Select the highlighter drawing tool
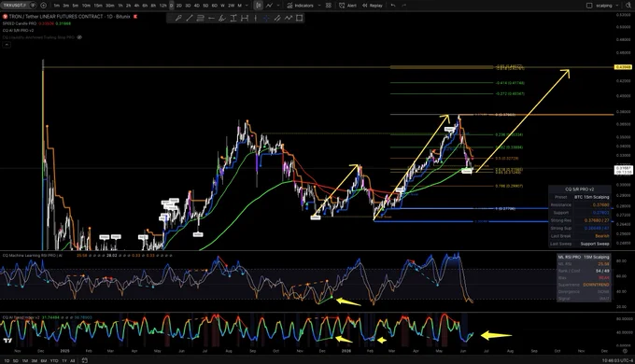The height and width of the screenshot is (364, 635). (x=222, y=19)
